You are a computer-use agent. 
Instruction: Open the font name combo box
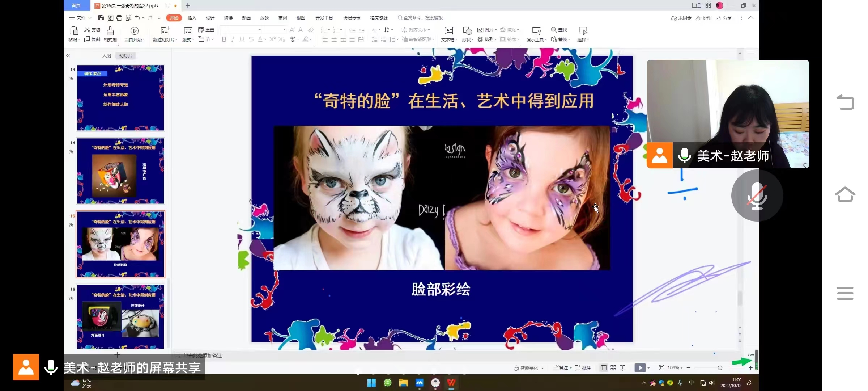[241, 30]
